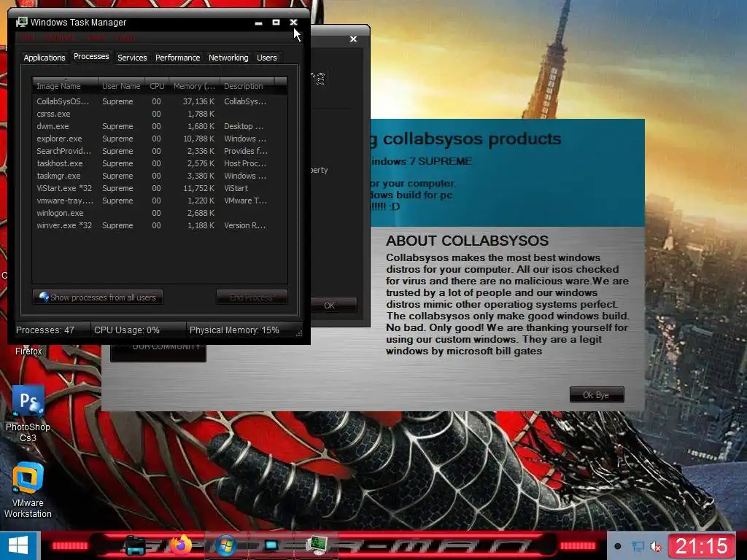
Task: Open the View menu in Task Manager
Action: click(97, 38)
